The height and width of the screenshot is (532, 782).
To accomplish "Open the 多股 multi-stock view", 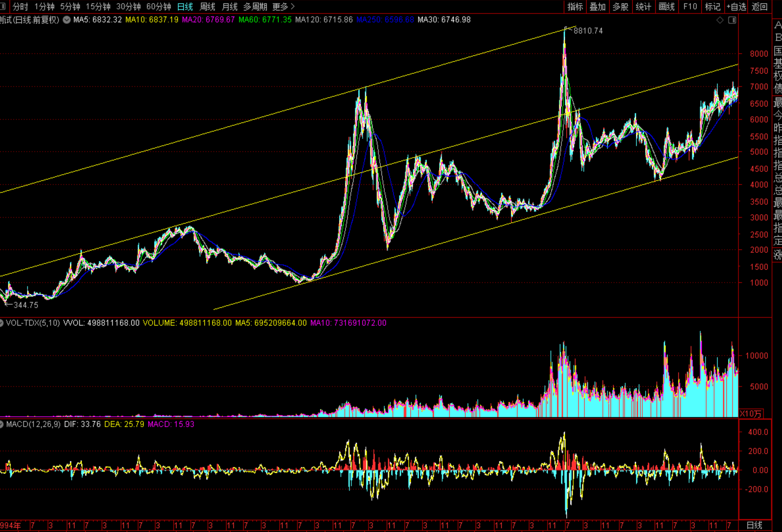I will [x=621, y=7].
